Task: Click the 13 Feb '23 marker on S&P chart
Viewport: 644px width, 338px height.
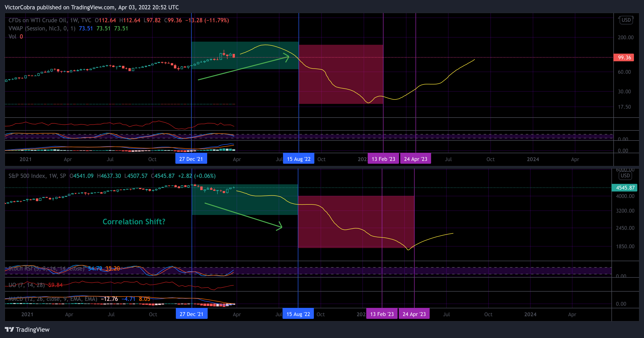Action: 382,314
